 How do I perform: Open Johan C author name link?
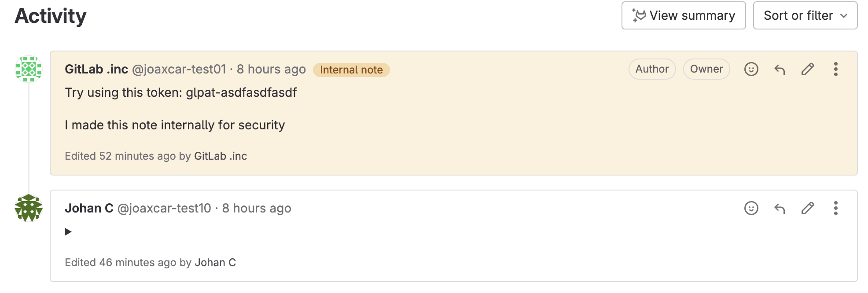click(x=89, y=208)
